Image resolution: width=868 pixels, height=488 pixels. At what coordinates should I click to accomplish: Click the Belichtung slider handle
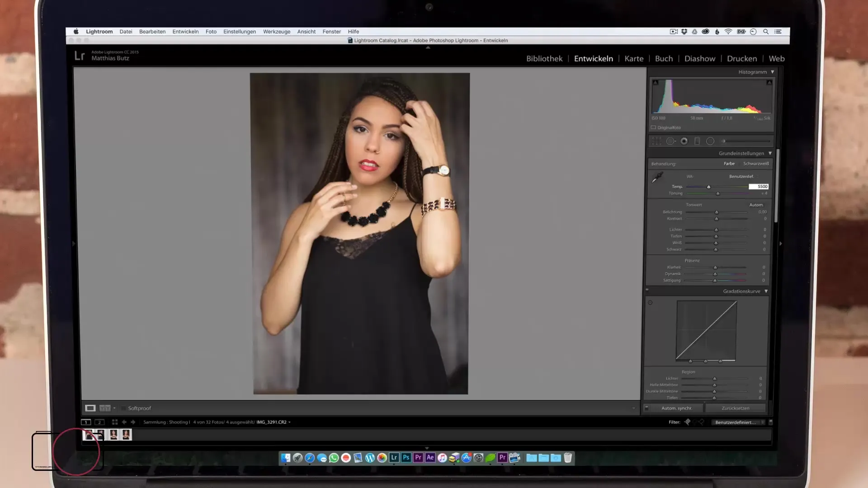[x=716, y=212]
